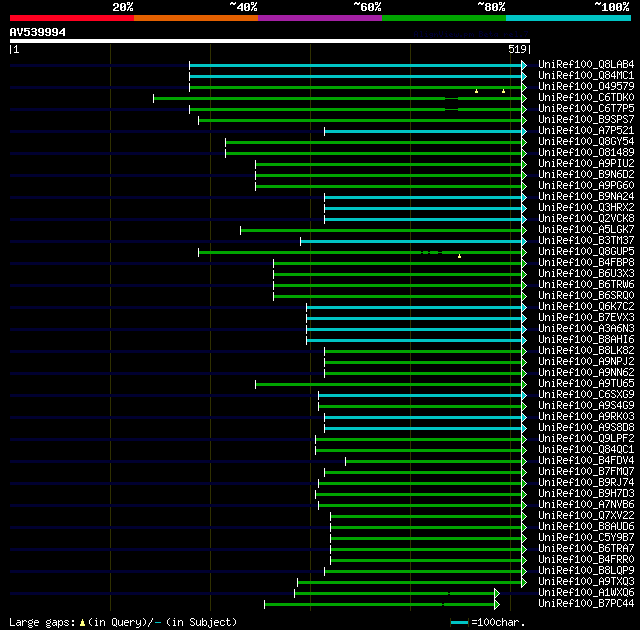This screenshot has height=630, width=640.
Task: Click UniRef100_B6TRW6 label
Action: click(x=586, y=285)
